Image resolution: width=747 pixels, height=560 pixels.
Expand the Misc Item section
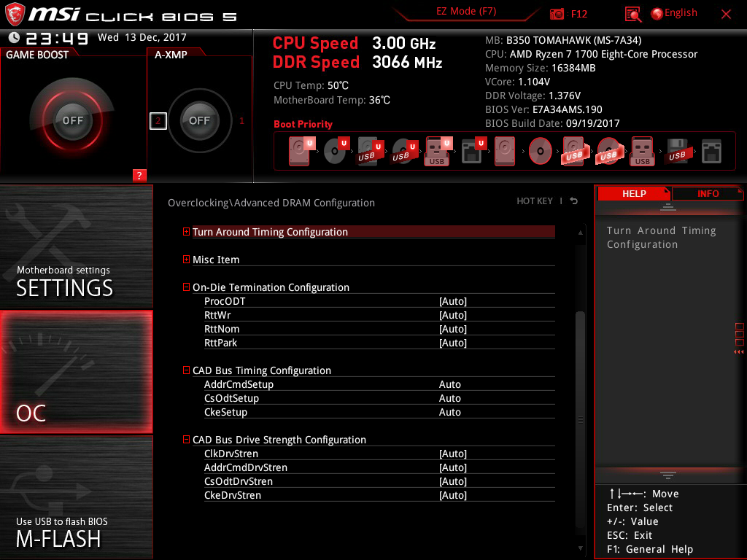pos(186,259)
